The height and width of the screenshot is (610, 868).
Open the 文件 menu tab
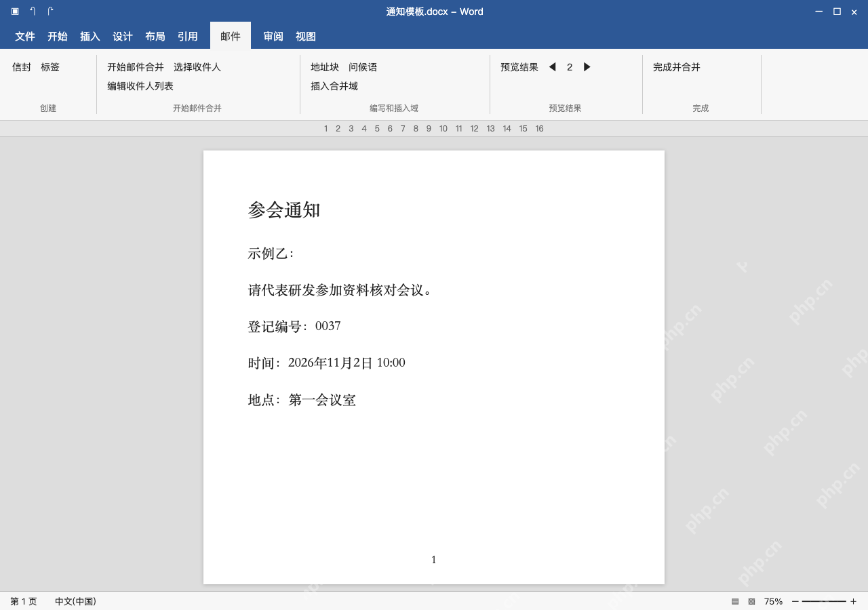pyautogui.click(x=25, y=36)
